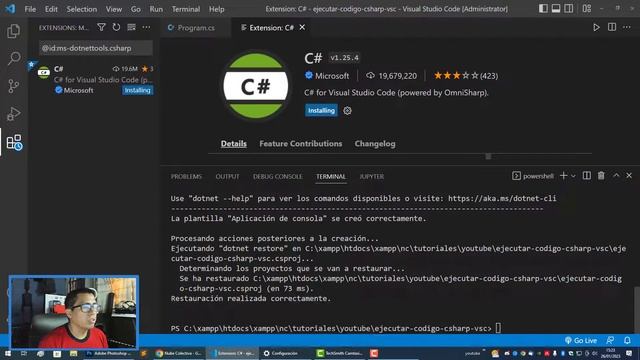The width and height of the screenshot is (640, 360).
Task: Open notifications bell in status bar
Action: click(627, 340)
